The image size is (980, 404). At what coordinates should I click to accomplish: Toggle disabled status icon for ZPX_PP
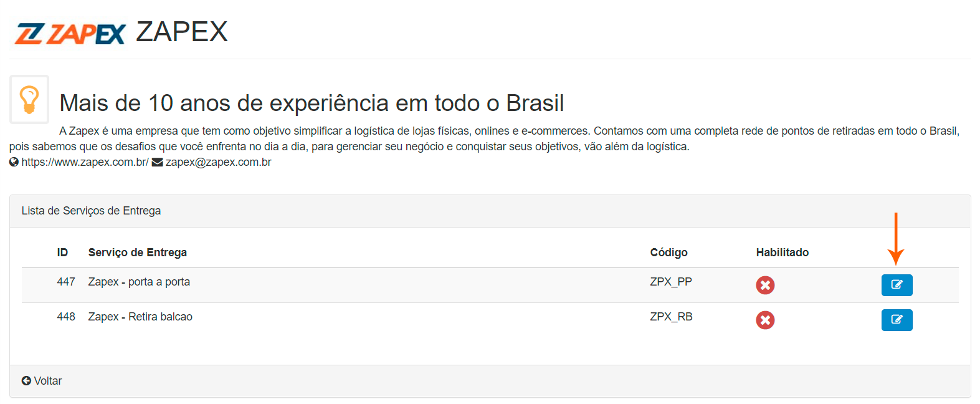click(x=765, y=285)
